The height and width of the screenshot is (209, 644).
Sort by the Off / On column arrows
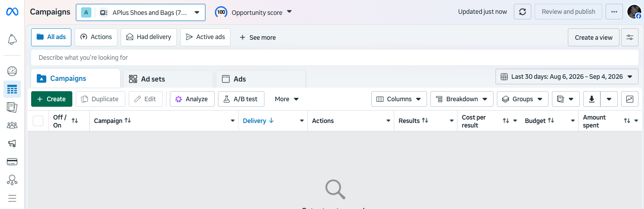75,121
